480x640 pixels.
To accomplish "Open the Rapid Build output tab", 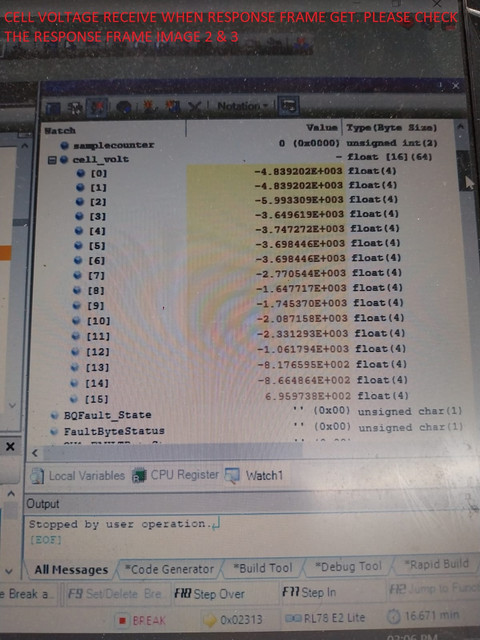I will [x=436, y=564].
